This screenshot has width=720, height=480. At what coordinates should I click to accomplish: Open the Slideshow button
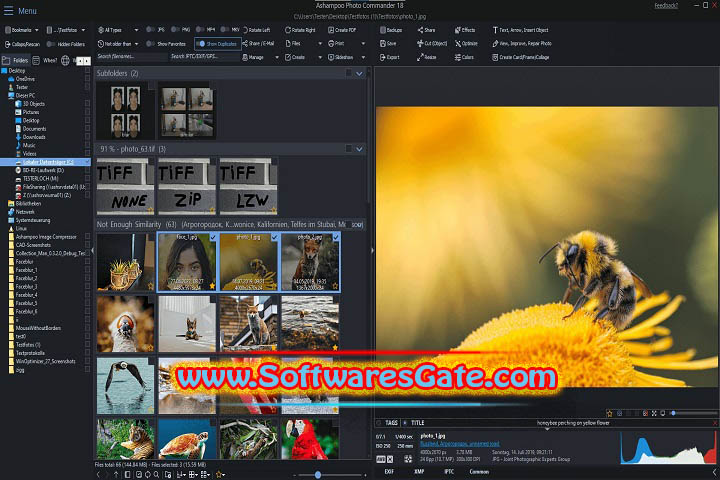pyautogui.click(x=347, y=57)
